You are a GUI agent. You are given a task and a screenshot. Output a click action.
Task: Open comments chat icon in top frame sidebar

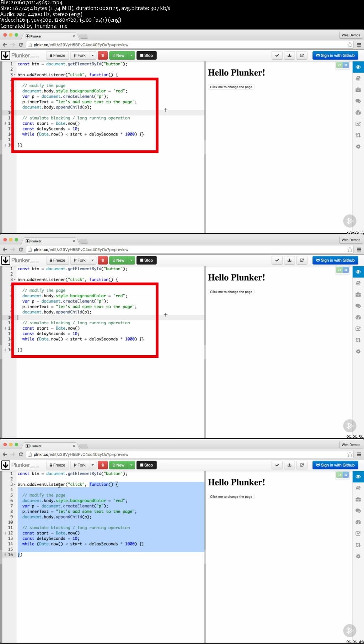click(x=358, y=101)
